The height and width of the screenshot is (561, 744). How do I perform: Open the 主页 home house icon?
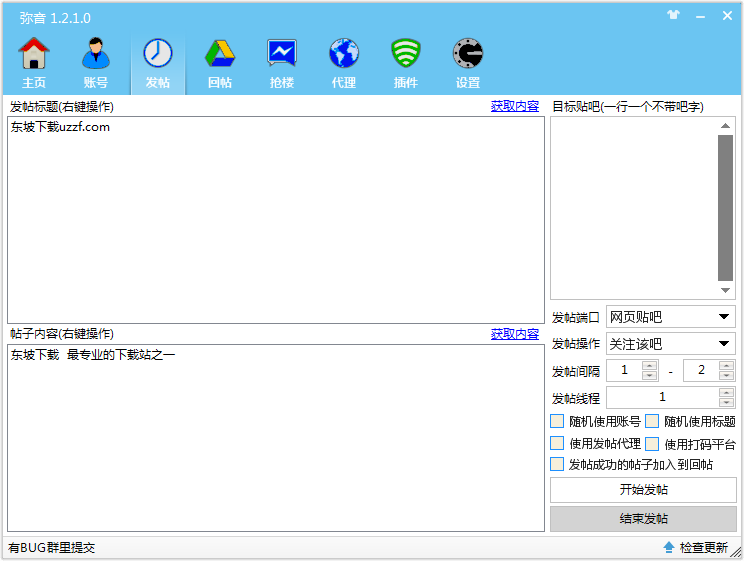(34, 53)
